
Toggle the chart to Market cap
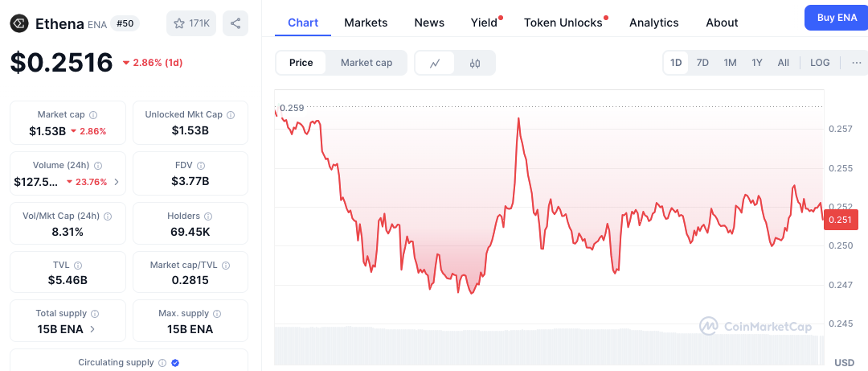click(366, 63)
